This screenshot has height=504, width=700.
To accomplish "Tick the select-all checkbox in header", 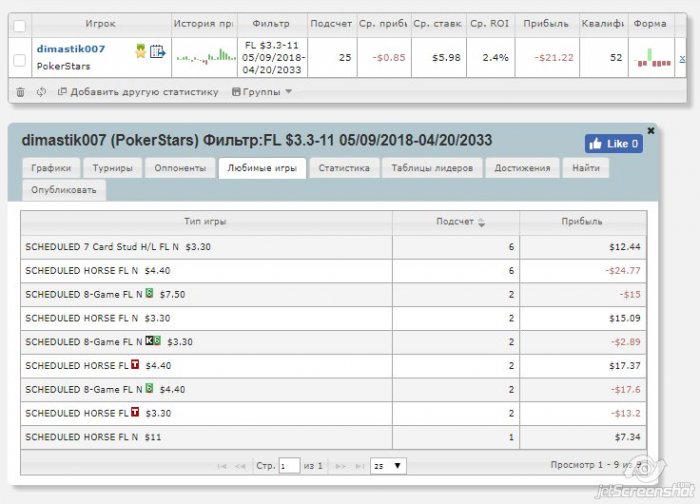I will (20, 25).
